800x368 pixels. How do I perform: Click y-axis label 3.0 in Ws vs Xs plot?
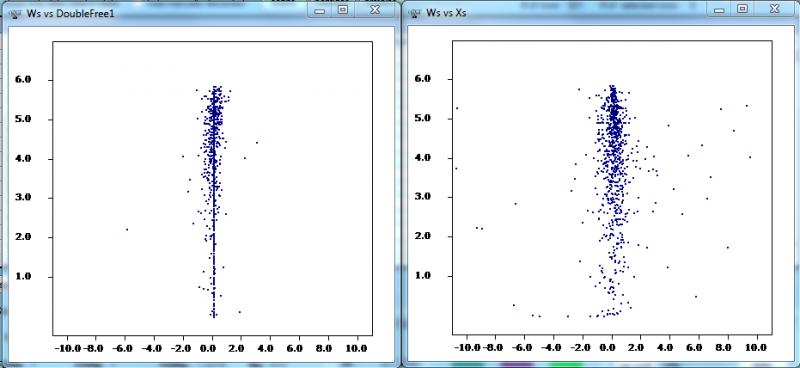tap(422, 197)
